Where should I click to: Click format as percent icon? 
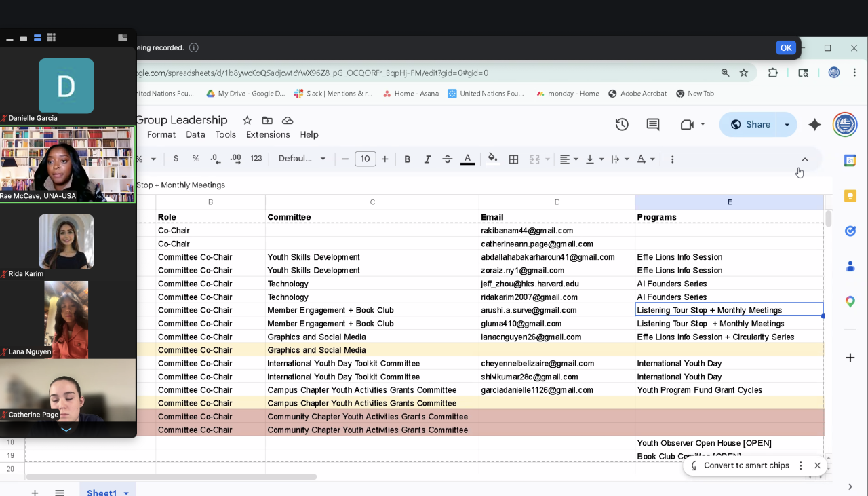click(195, 159)
